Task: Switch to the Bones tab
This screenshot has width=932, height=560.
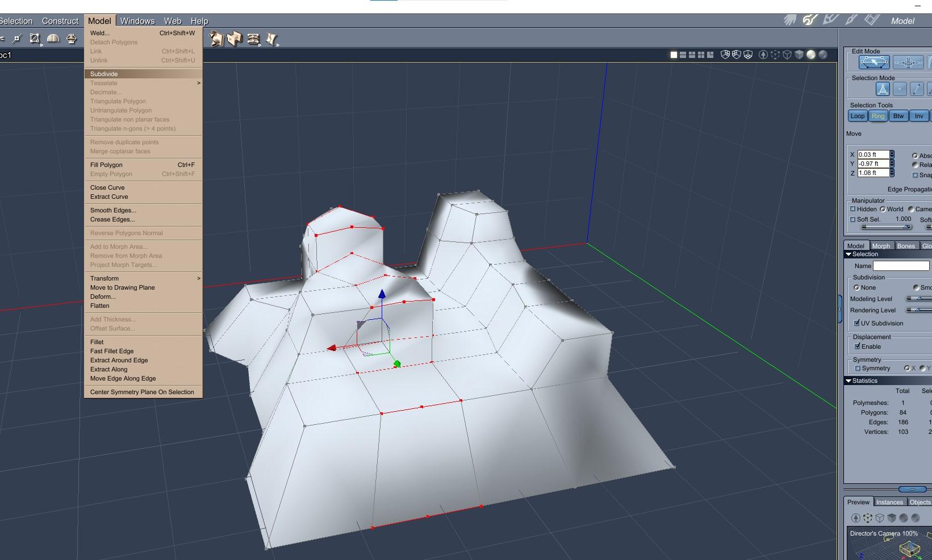Action: [x=906, y=246]
